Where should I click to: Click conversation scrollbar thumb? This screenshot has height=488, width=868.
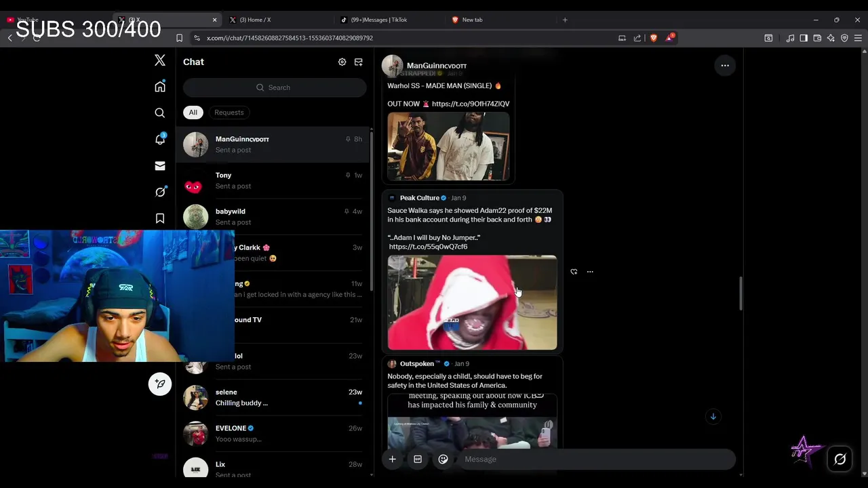click(x=741, y=293)
